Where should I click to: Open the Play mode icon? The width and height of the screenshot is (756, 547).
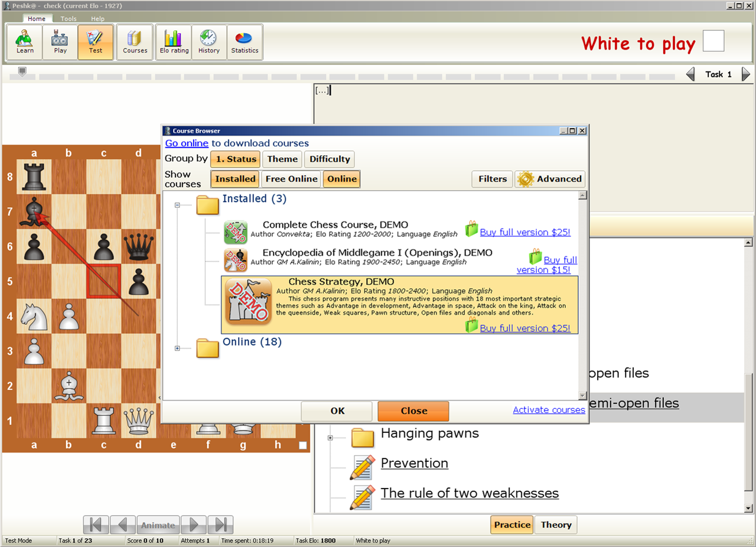pos(60,43)
